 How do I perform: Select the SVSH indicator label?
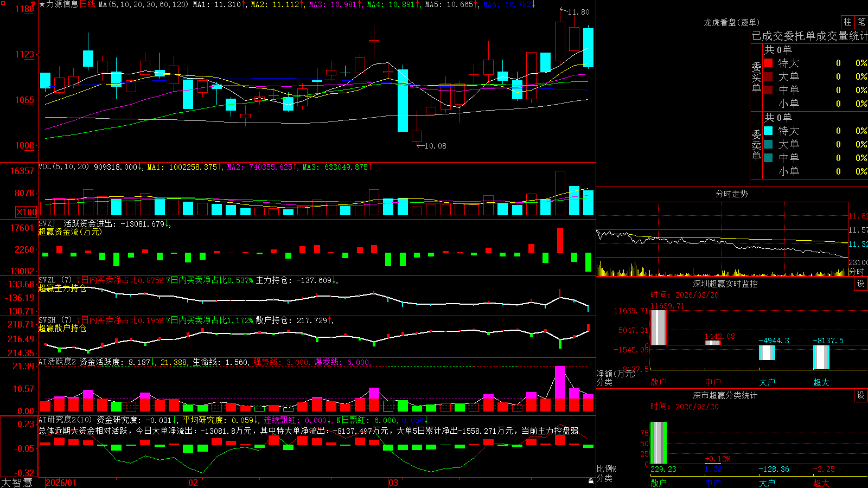coord(47,320)
